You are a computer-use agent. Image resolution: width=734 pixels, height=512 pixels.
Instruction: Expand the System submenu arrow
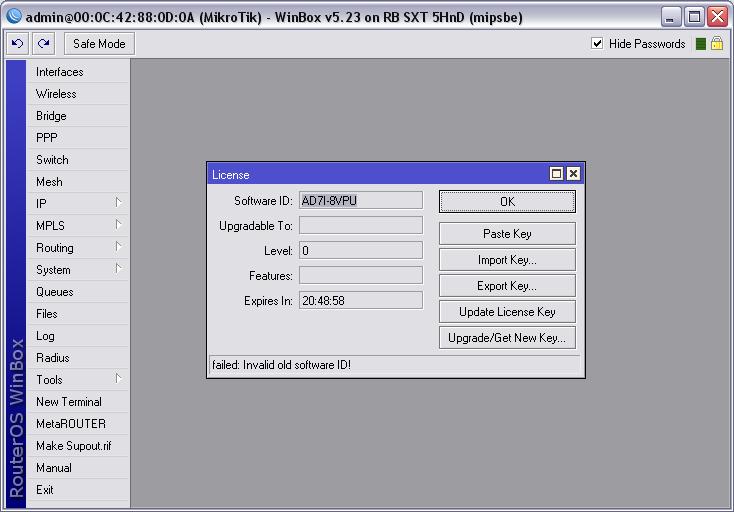point(118,269)
